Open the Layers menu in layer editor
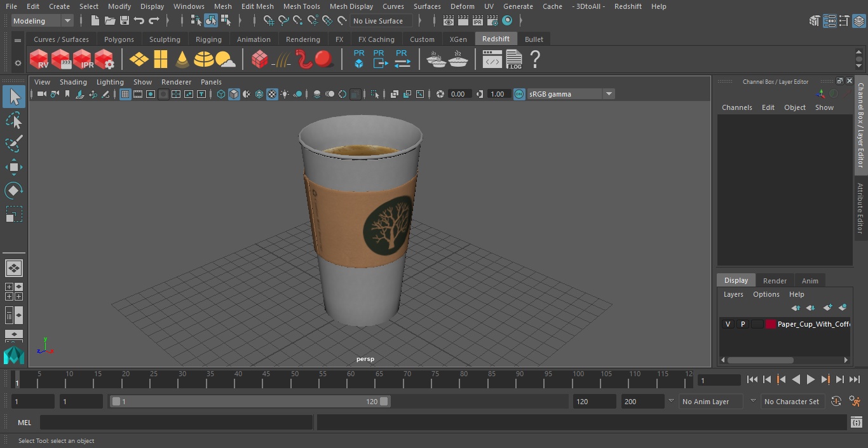Image resolution: width=868 pixels, height=448 pixels. (x=733, y=294)
